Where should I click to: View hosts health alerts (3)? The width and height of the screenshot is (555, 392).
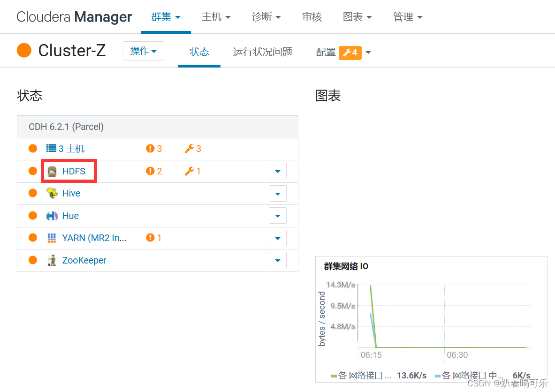pyautogui.click(x=154, y=149)
